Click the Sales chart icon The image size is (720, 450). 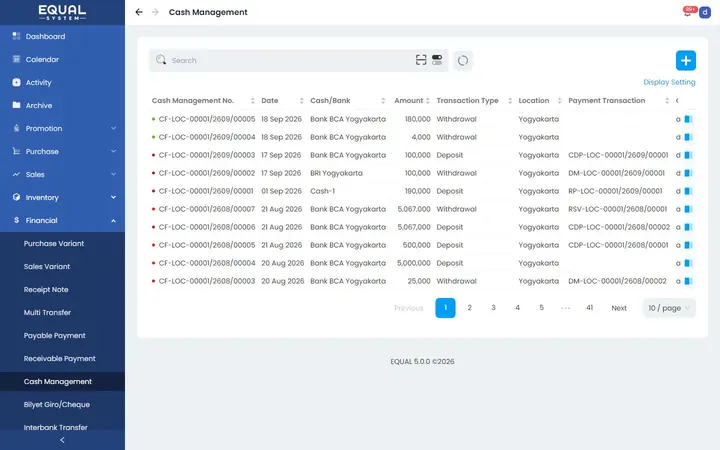(x=17, y=174)
